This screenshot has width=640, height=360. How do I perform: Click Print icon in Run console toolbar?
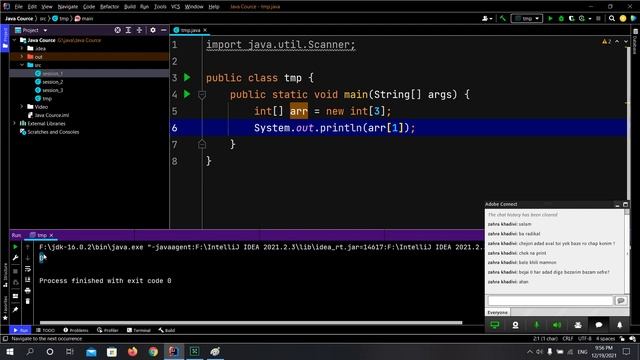[x=28, y=290]
